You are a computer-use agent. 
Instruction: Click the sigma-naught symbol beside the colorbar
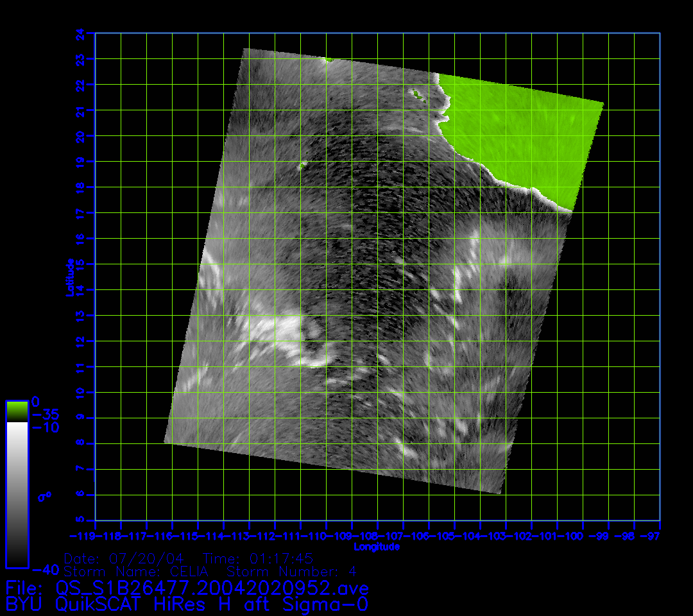44,496
